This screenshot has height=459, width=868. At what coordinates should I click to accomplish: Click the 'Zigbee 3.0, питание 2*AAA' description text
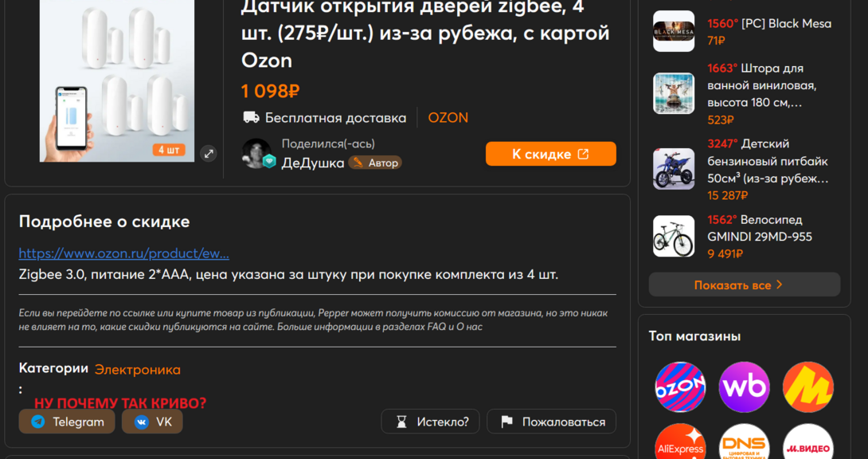pyautogui.click(x=288, y=275)
